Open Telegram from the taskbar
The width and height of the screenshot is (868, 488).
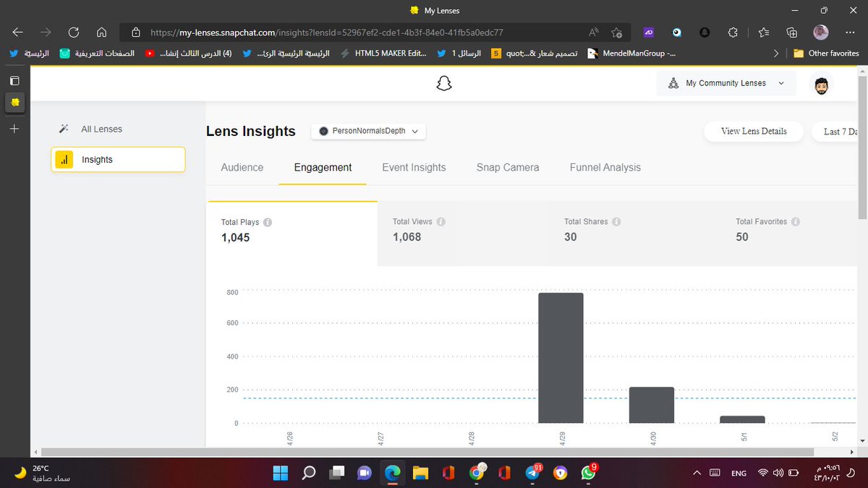[x=532, y=473]
